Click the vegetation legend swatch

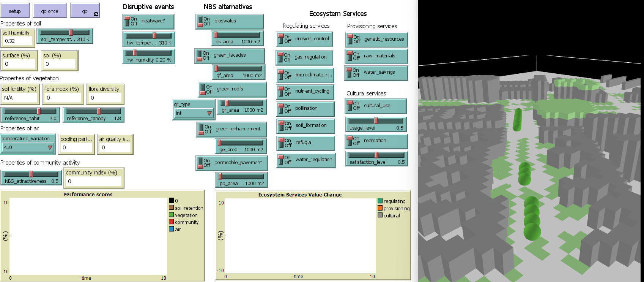(172, 215)
